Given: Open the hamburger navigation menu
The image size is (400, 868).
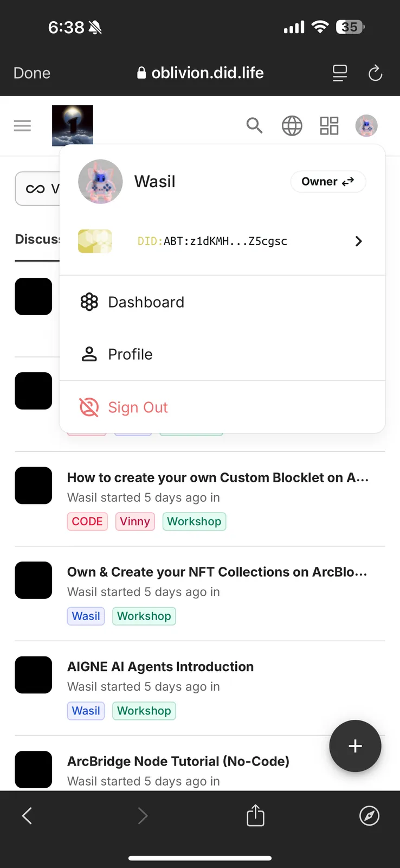Looking at the screenshot, I should [x=22, y=126].
